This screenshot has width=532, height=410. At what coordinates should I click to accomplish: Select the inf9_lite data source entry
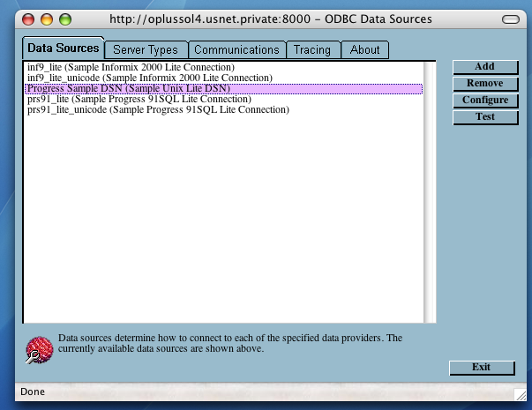tap(131, 68)
